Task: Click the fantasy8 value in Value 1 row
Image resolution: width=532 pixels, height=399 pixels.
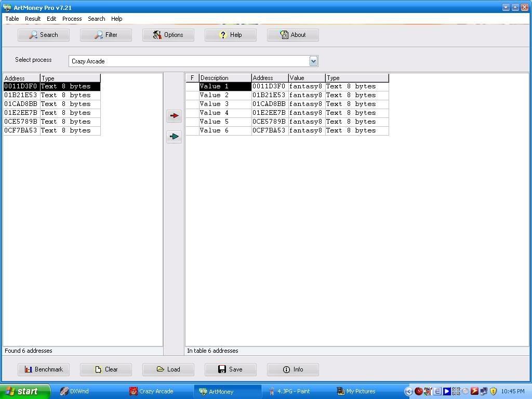Action: (307, 87)
